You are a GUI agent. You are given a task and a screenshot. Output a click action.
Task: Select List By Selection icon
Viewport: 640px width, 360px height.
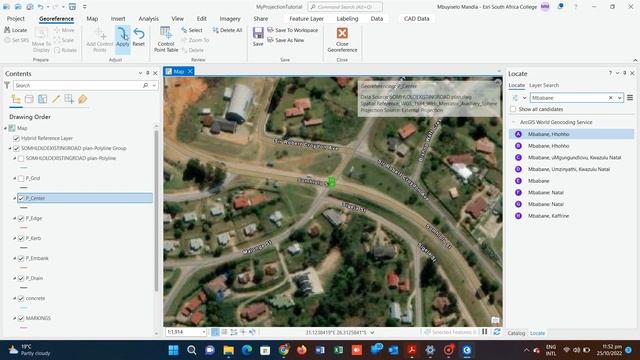point(42,99)
